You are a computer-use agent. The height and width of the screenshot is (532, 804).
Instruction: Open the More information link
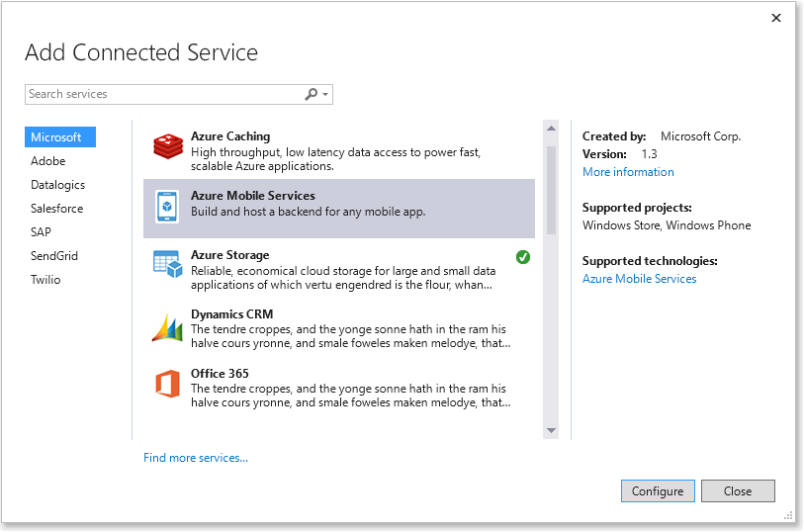[x=628, y=172]
